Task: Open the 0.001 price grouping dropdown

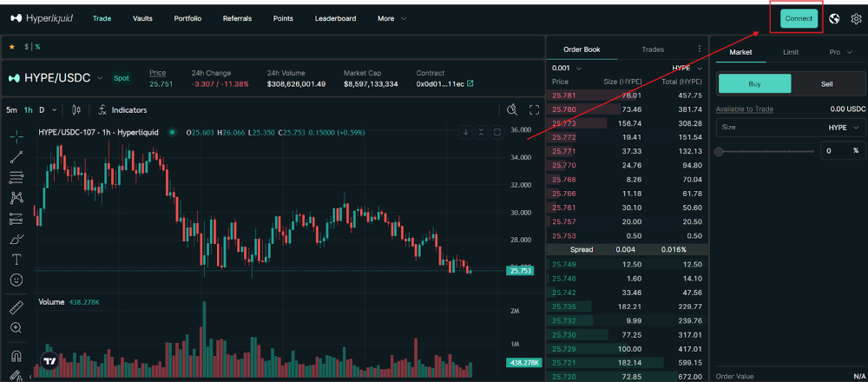Action: pyautogui.click(x=567, y=68)
